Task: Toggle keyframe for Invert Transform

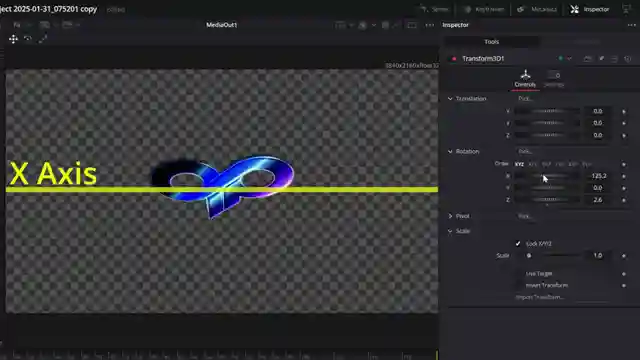Action: [624, 286]
